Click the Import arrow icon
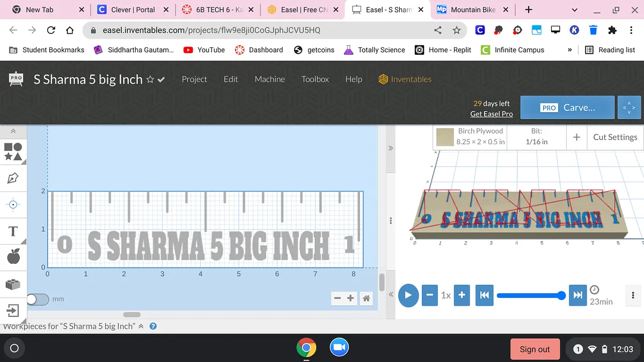 click(13, 311)
